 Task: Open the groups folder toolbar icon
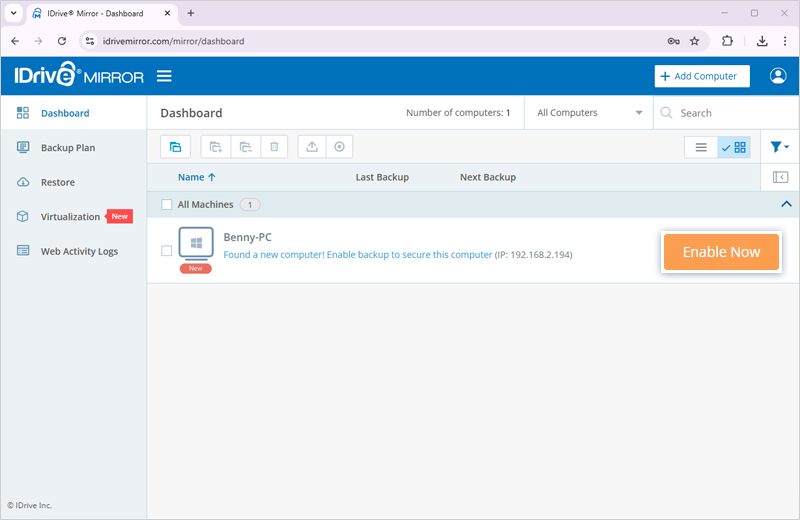click(176, 147)
